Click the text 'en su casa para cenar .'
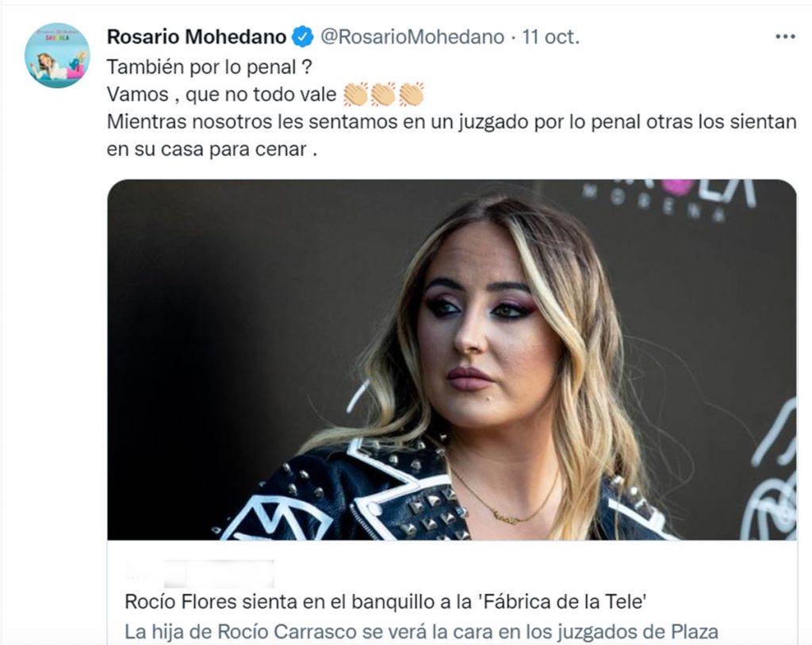This screenshot has width=812, height=645. 212,150
